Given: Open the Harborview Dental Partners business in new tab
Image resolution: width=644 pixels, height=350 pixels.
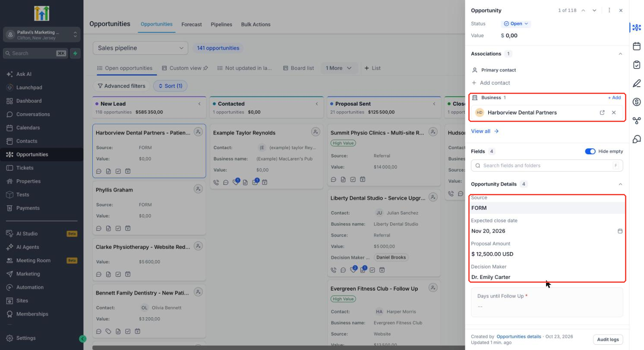Looking at the screenshot, I should tap(602, 112).
